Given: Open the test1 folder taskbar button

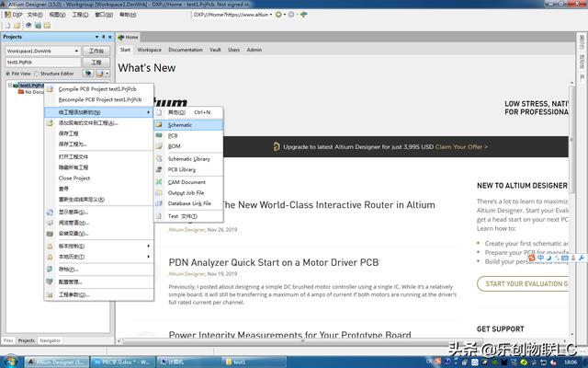Looking at the screenshot, I should pos(254,362).
